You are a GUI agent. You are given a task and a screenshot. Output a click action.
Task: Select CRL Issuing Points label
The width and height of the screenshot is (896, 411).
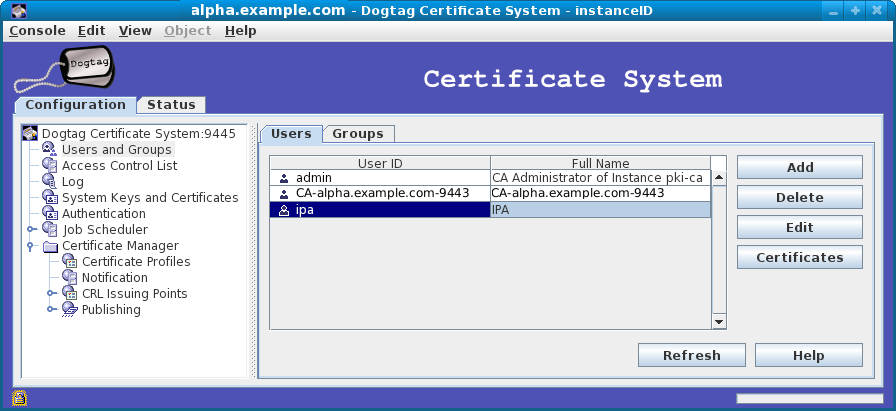point(134,294)
